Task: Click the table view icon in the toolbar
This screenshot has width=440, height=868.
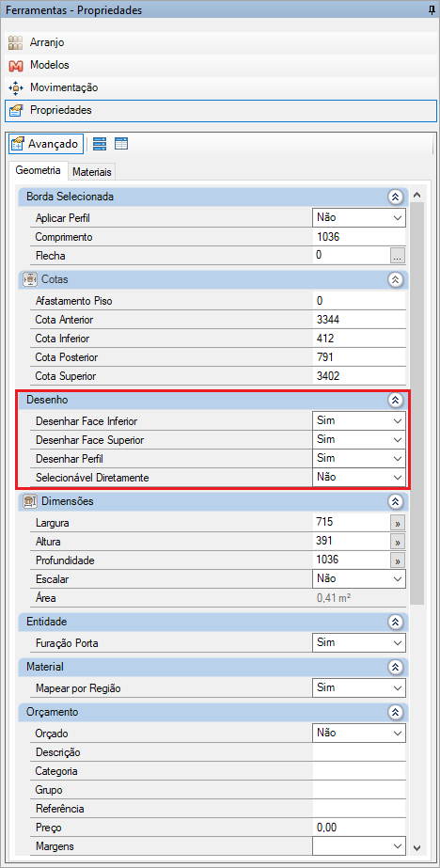Action: (x=121, y=144)
